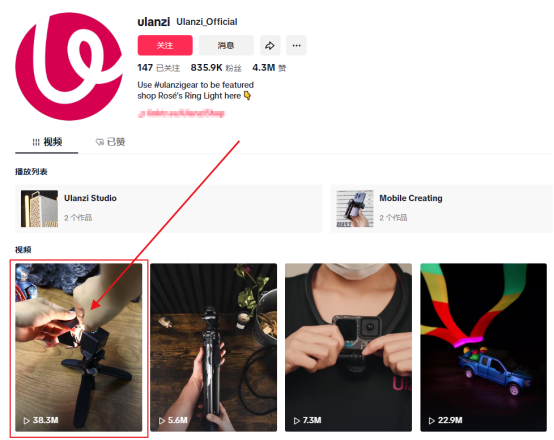554x440 pixels.
Task: Open the GoPro video with 7.3M views
Action: point(348,347)
